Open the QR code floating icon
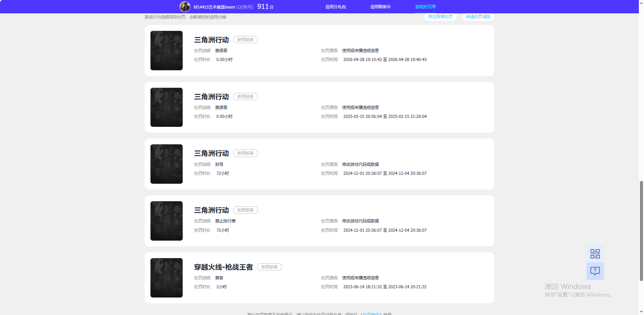 coord(595,254)
